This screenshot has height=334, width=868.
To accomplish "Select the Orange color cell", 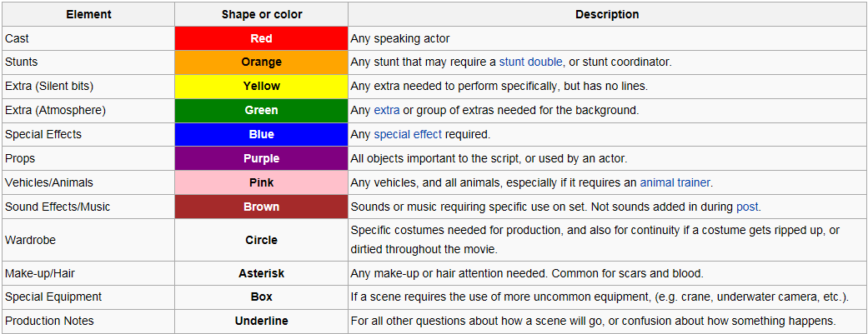I will 261,62.
